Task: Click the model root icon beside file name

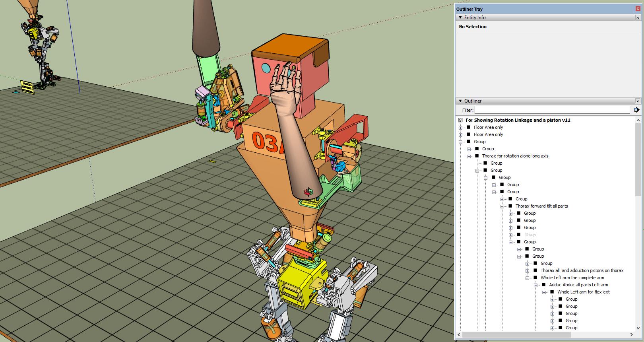Action: 460,120
